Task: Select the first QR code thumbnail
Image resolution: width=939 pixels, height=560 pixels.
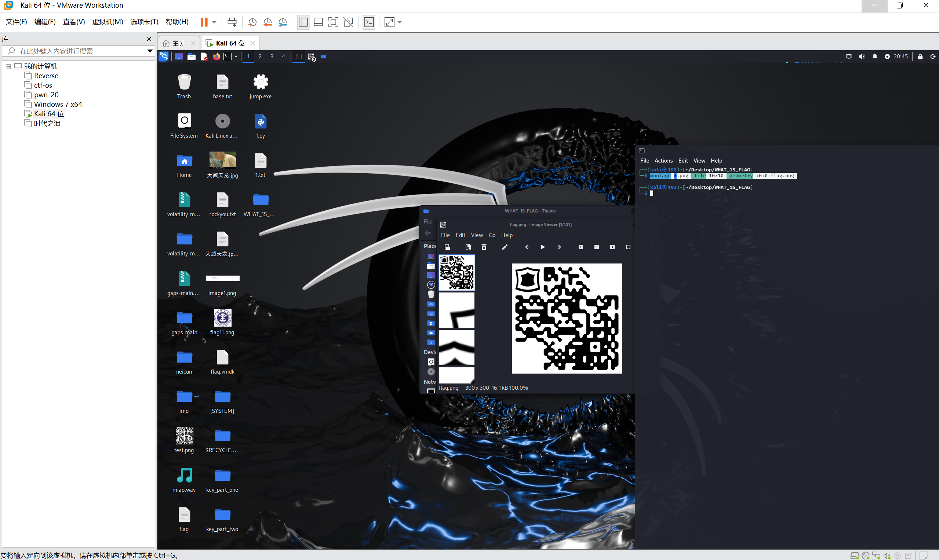Action: coord(456,272)
